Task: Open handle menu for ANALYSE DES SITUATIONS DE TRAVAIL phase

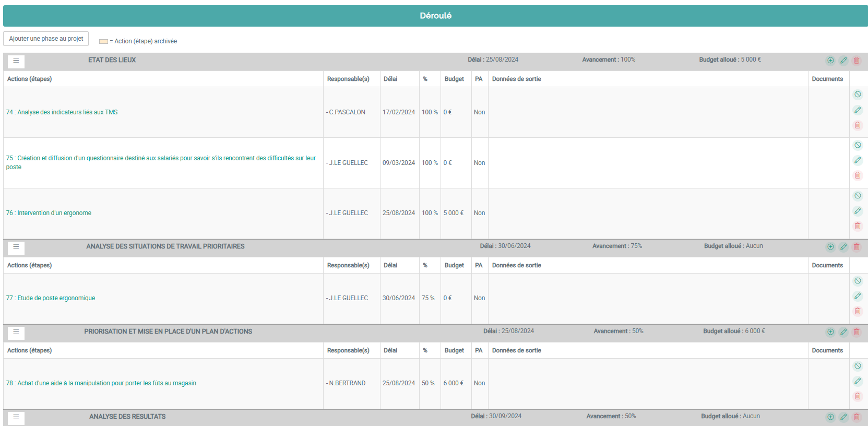Action: pyautogui.click(x=16, y=247)
